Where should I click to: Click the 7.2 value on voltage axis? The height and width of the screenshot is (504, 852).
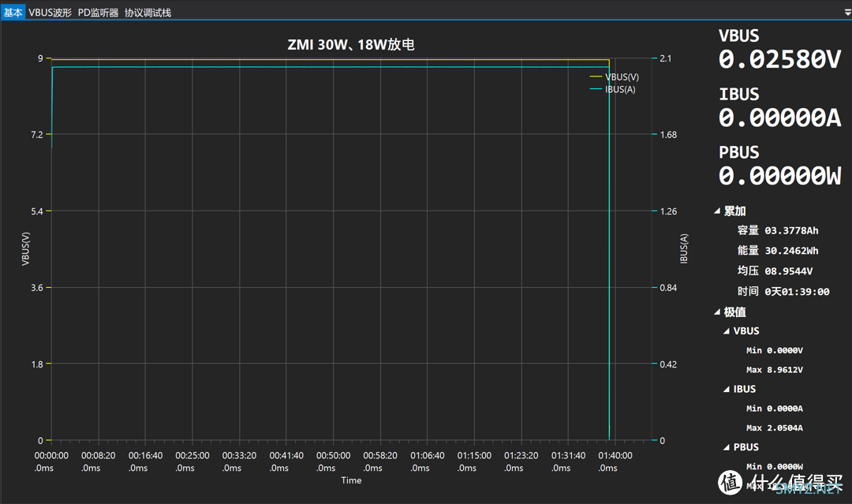37,135
